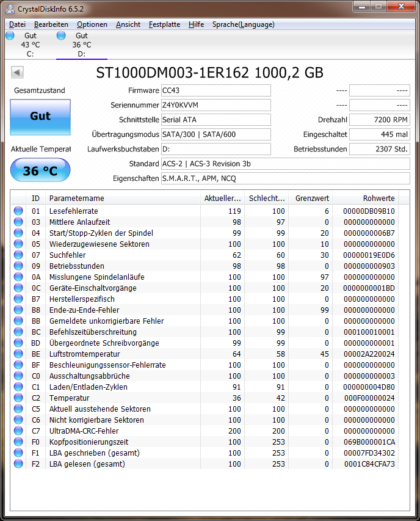Click the status orb for Nicht korrigierbare Sektoren

(18, 420)
